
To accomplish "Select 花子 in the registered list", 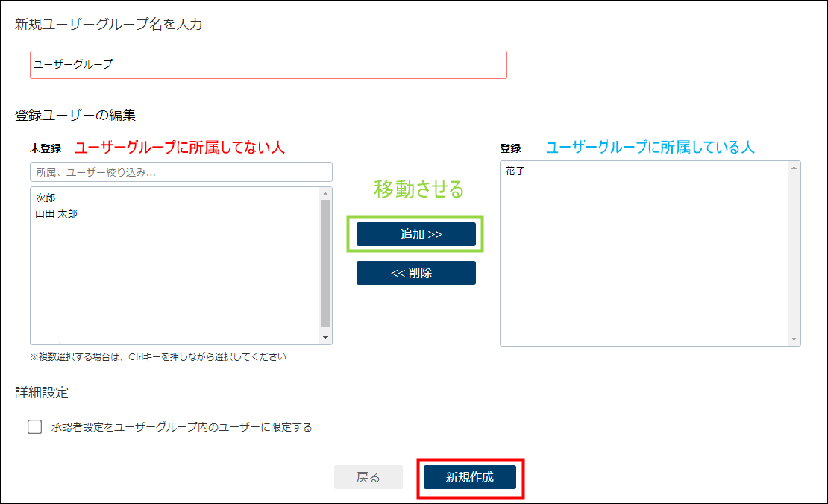I will click(515, 171).
